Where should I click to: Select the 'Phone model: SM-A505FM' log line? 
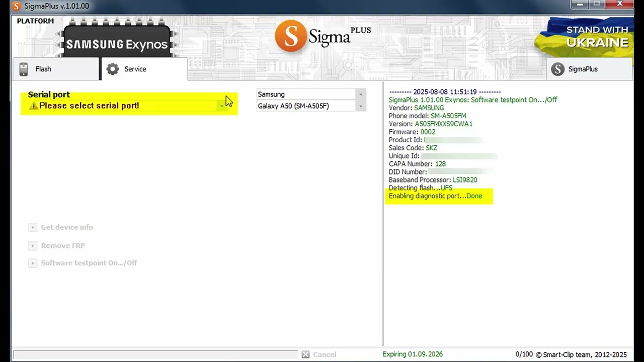click(427, 116)
